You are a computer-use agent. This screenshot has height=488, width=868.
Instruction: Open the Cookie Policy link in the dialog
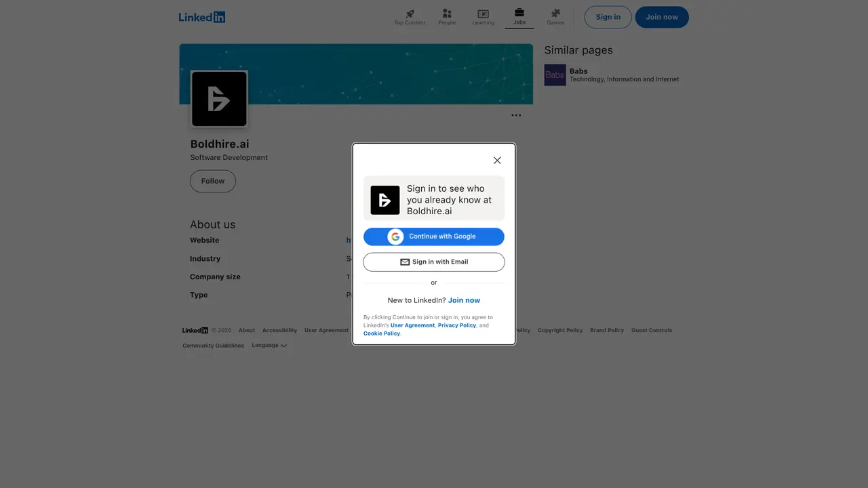point(382,333)
